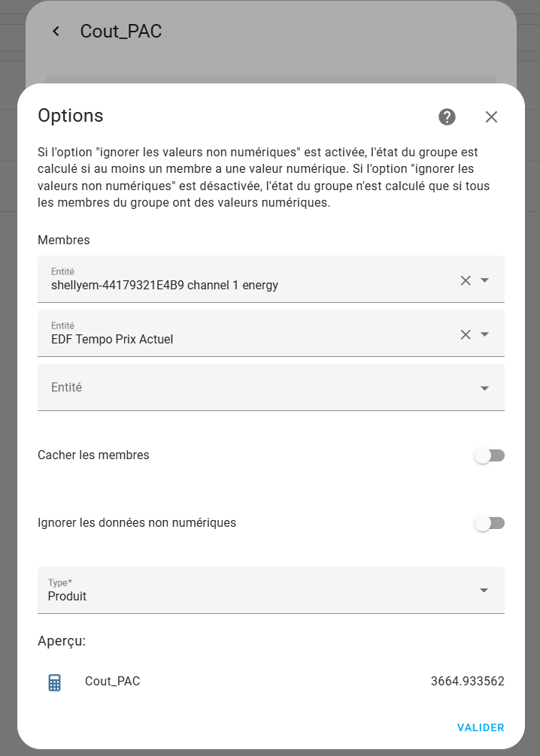The width and height of the screenshot is (540, 756).
Task: Expand the EDF Tempo Prix Actuel dropdown arrow
Action: click(x=484, y=334)
